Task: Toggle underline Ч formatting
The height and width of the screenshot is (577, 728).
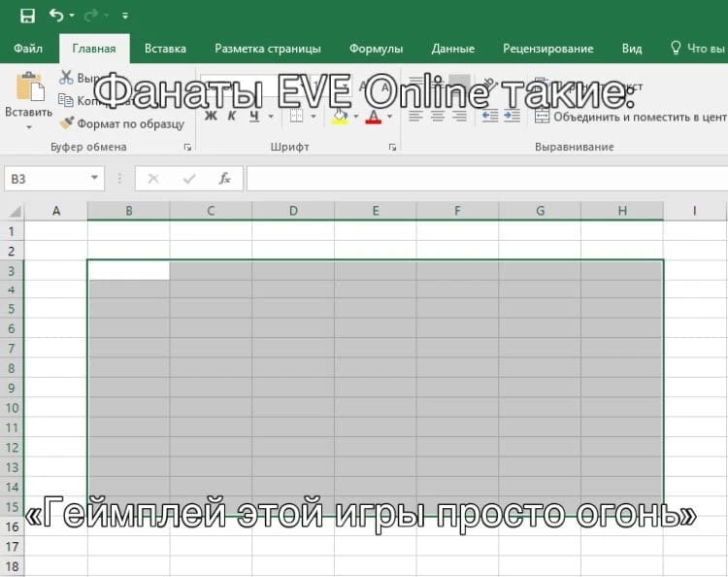Action: coord(253,116)
